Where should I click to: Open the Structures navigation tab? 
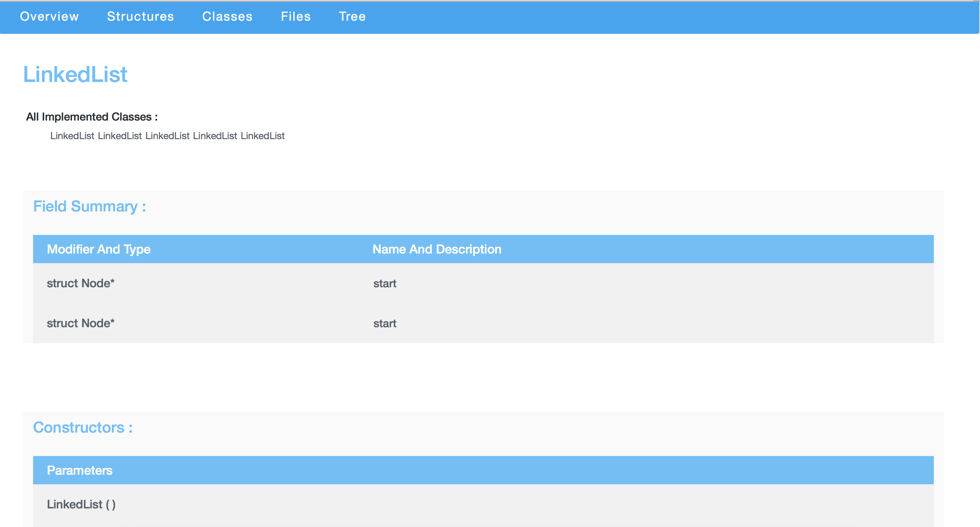tap(140, 16)
